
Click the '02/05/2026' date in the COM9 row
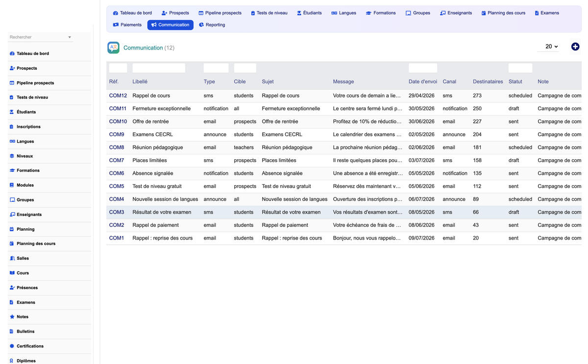[x=421, y=134]
